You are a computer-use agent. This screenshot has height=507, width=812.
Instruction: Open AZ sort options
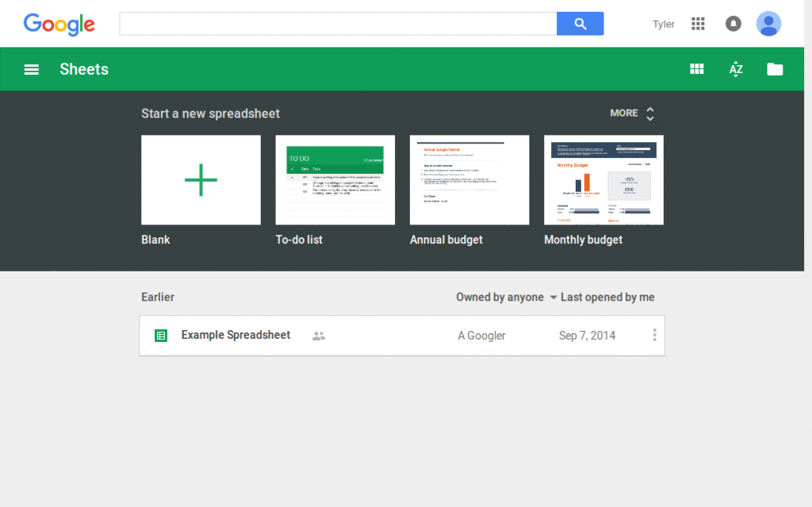click(x=736, y=69)
